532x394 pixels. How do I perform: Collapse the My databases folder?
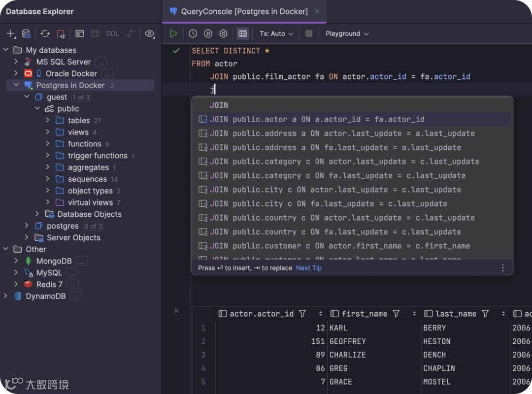point(6,50)
